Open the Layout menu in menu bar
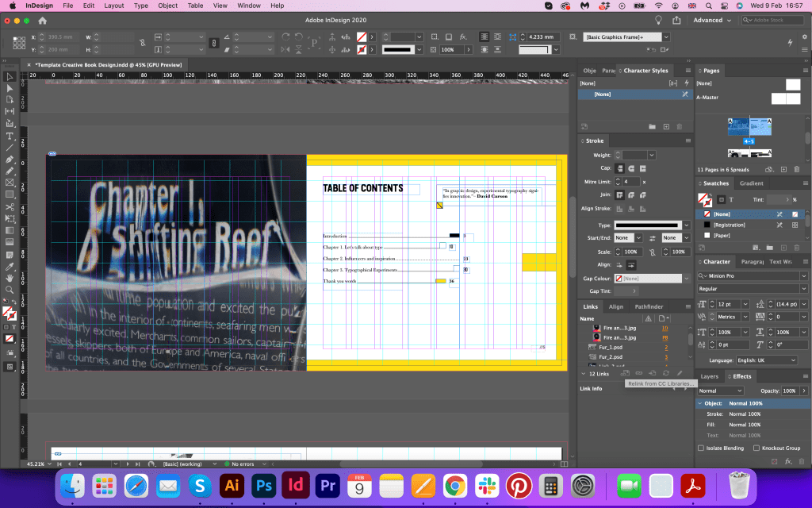The width and height of the screenshot is (812, 508). point(114,6)
